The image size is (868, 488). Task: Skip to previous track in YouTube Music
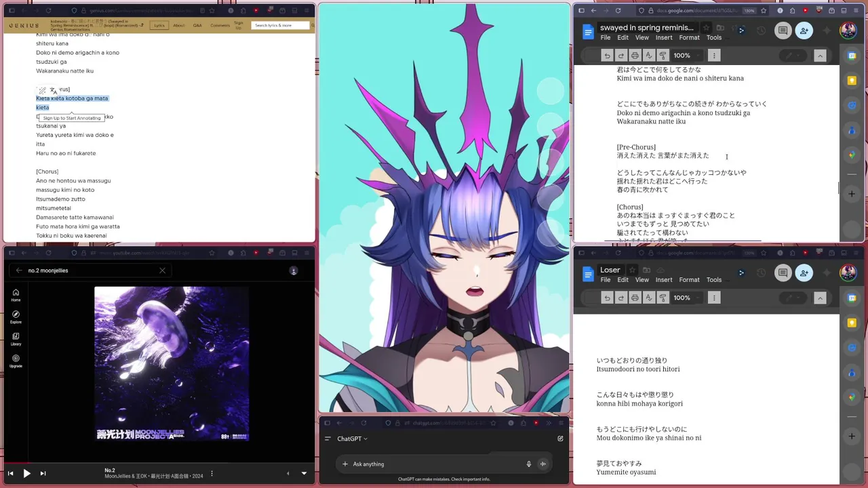click(10, 473)
